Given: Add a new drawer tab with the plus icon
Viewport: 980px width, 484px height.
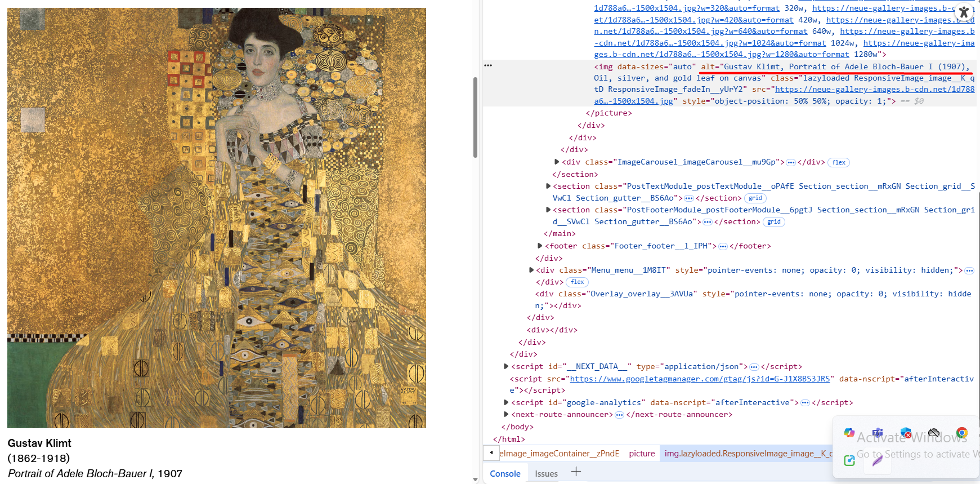Looking at the screenshot, I should click(x=576, y=472).
